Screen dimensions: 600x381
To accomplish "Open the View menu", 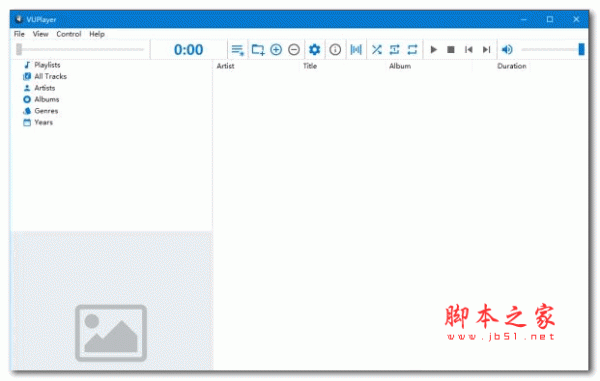I will click(x=41, y=34).
